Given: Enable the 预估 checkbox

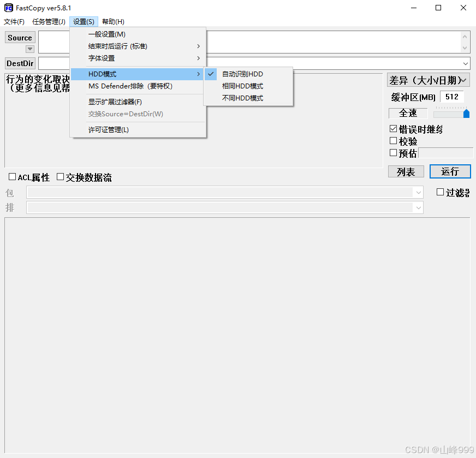Looking at the screenshot, I should [393, 153].
